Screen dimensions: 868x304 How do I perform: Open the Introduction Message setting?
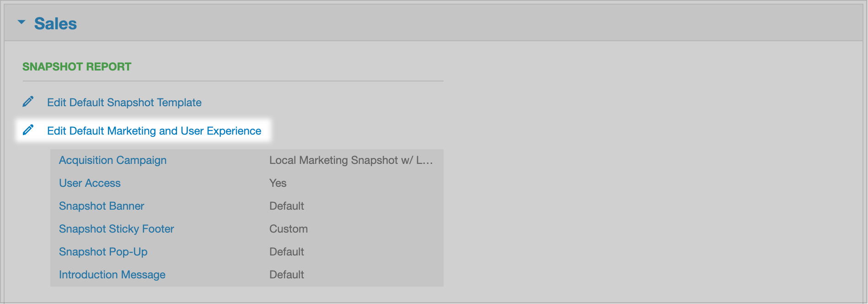[112, 275]
